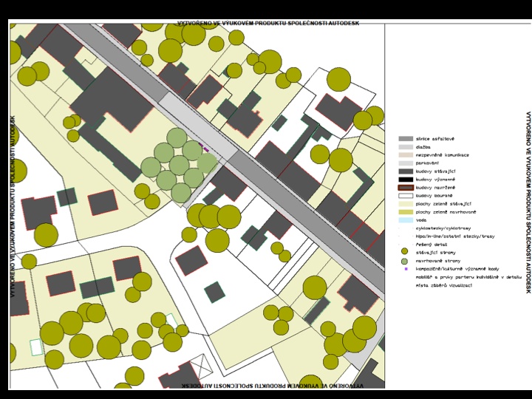
Task: Click the olive 'stávající stromy' circle symbol
Action: tap(404, 251)
